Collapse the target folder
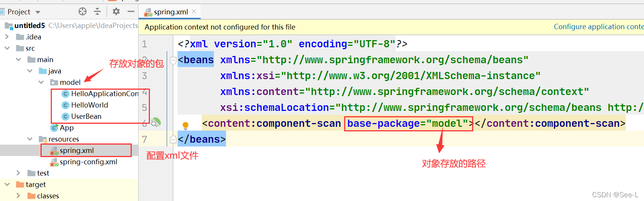Viewport: 644px width, 201px height. [x=7, y=184]
